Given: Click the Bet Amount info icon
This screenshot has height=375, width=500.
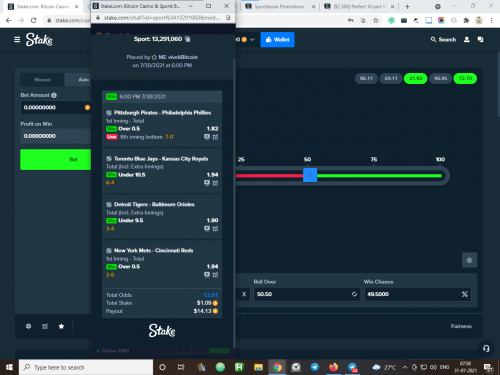Looking at the screenshot, I should tap(54, 95).
